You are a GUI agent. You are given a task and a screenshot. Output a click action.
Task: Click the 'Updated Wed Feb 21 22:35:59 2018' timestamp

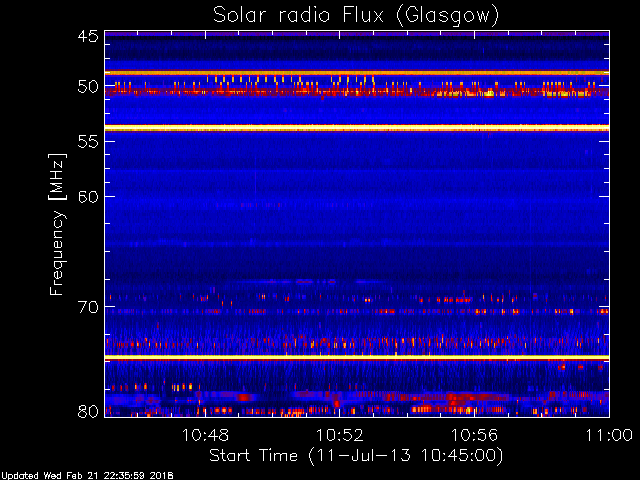[87, 476]
